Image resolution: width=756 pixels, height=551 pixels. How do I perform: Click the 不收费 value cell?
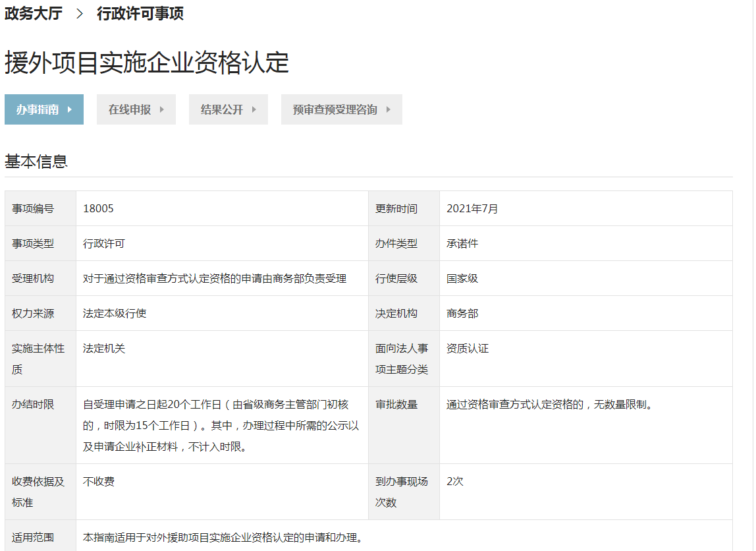click(x=99, y=482)
